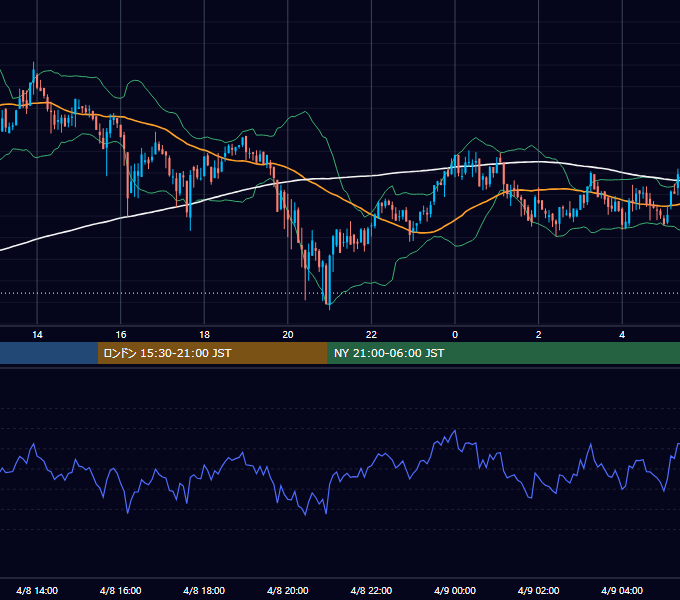
Task: Click the oscillator peak at 4/9 00:00
Action: (x=455, y=430)
